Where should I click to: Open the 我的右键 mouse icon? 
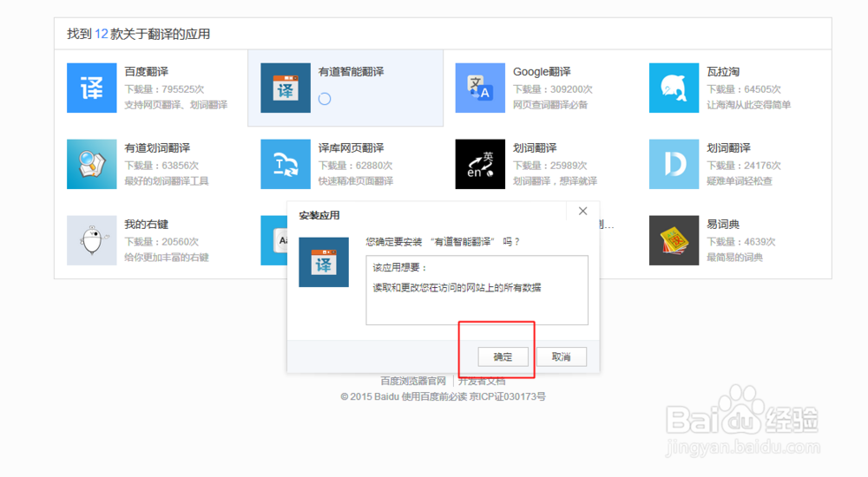coord(92,241)
